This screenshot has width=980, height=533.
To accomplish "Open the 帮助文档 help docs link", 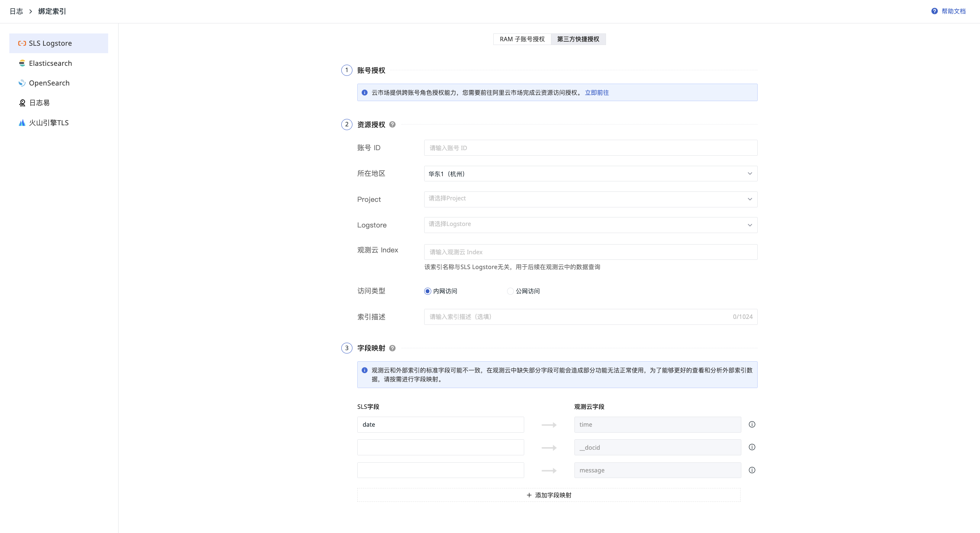I will [x=953, y=11].
